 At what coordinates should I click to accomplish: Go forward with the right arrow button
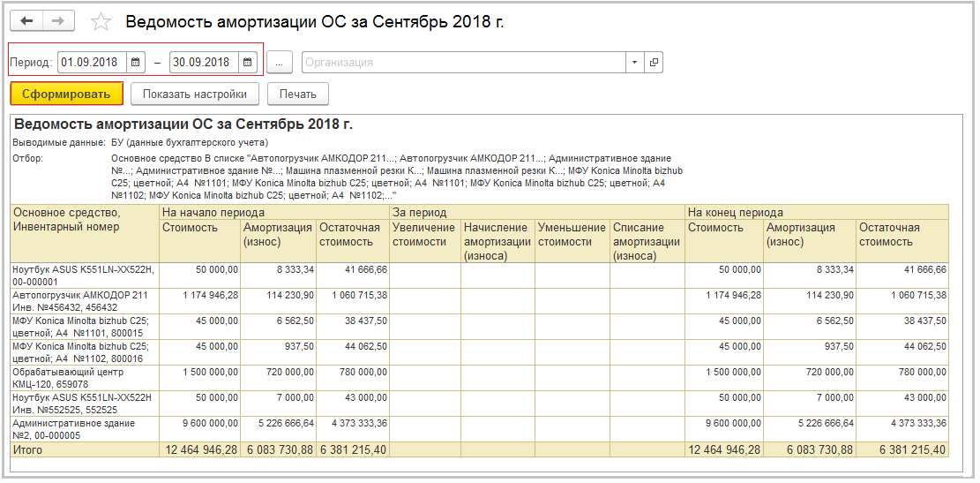58,21
